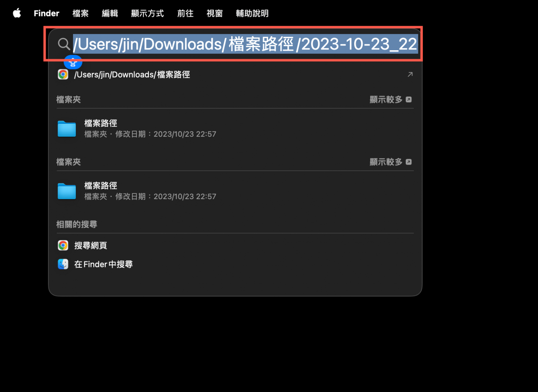Click inside the Spotlight search path field

coord(246,44)
